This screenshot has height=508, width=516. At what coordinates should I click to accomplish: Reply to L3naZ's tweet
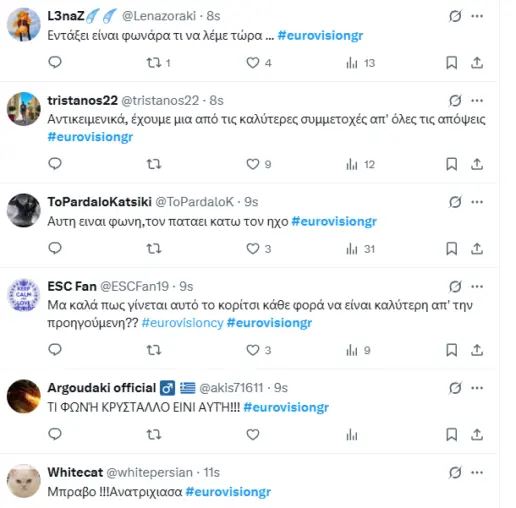click(x=55, y=62)
